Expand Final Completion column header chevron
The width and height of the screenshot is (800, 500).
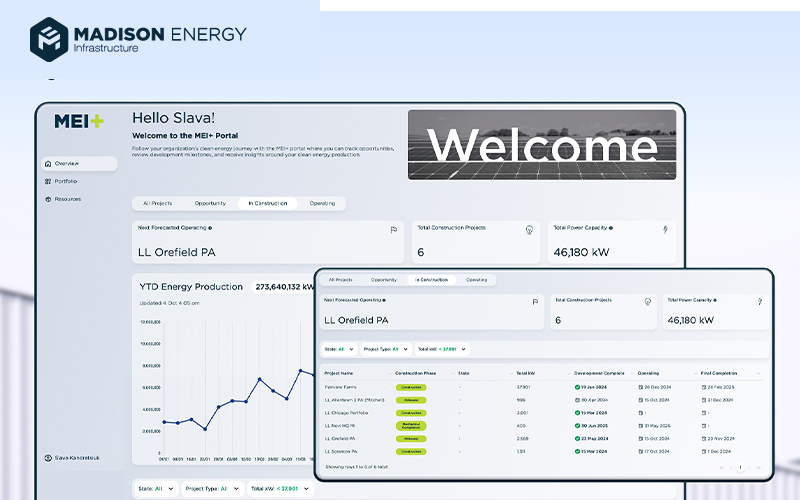point(759,373)
